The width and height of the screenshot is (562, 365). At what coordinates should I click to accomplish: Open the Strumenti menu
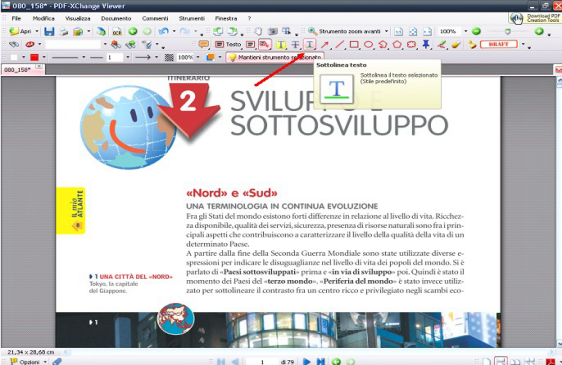pyautogui.click(x=192, y=18)
